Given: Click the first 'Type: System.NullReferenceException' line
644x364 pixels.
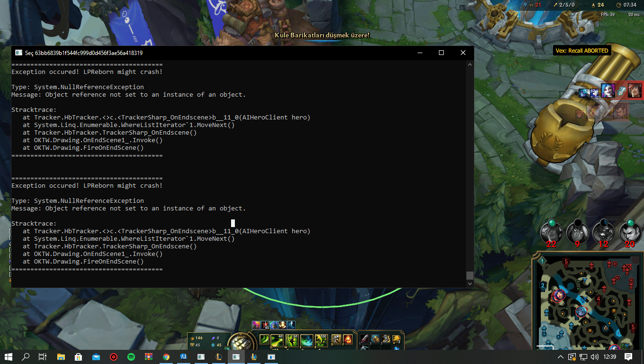Looking at the screenshot, I should (x=78, y=87).
